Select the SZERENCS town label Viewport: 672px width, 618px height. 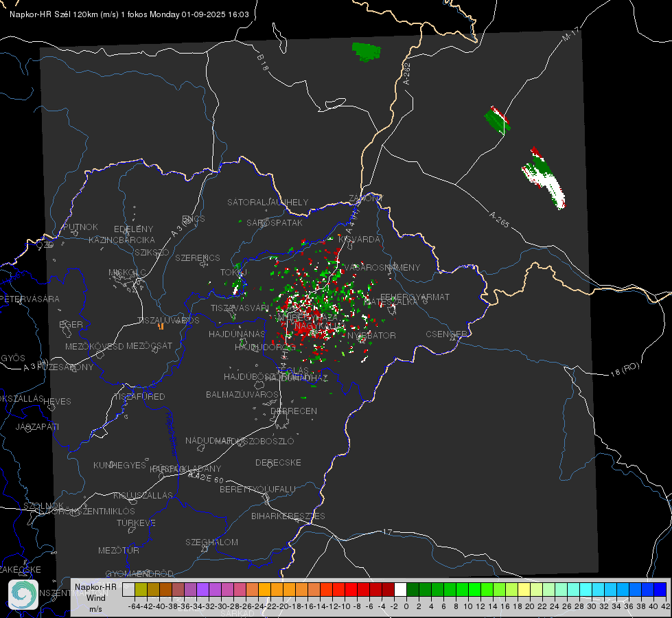coord(198,257)
